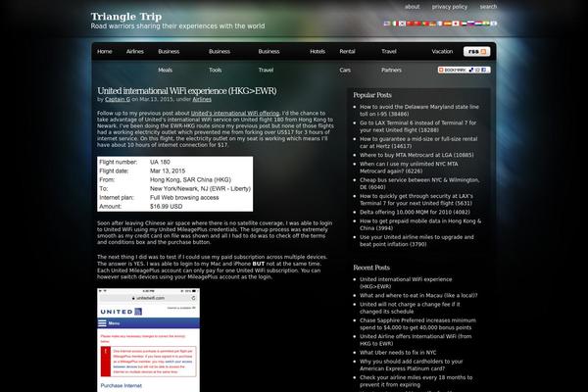Select the Japanese flag translation icon
Viewport: 588px width, 392px height.
pyautogui.click(x=456, y=24)
